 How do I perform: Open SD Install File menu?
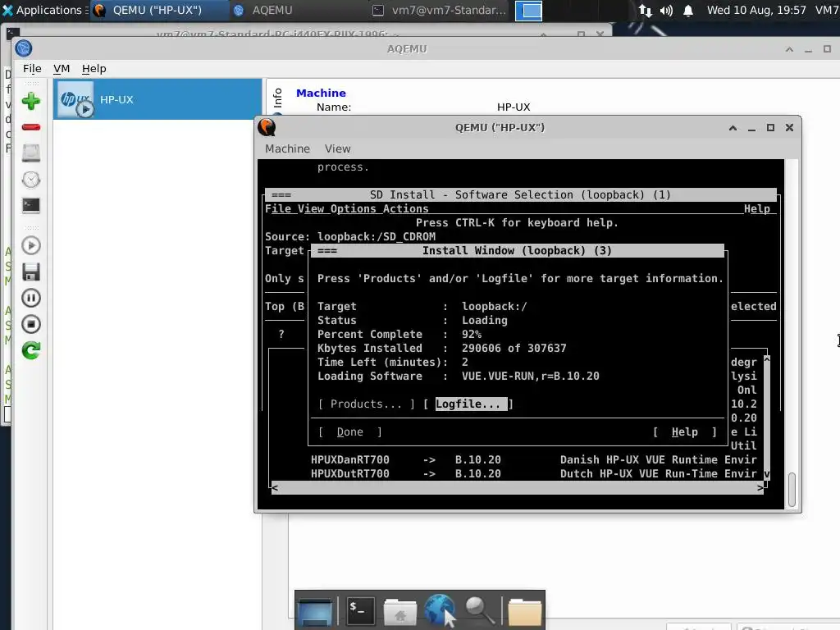(x=277, y=209)
